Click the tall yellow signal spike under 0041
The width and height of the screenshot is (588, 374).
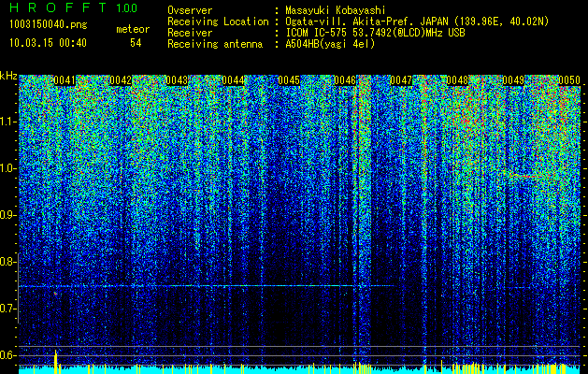[x=56, y=361]
